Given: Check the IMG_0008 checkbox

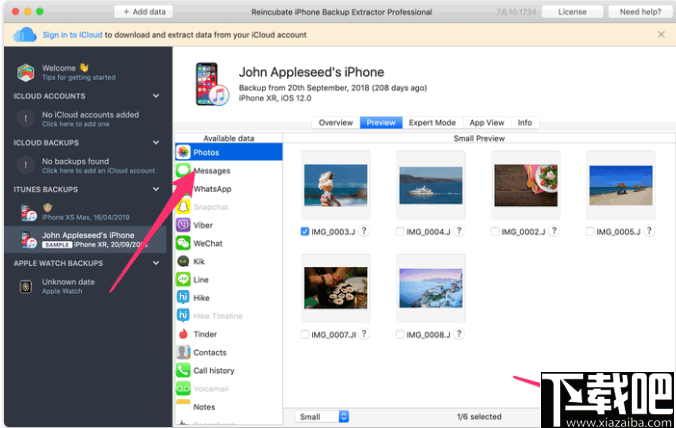Looking at the screenshot, I should pos(400,334).
